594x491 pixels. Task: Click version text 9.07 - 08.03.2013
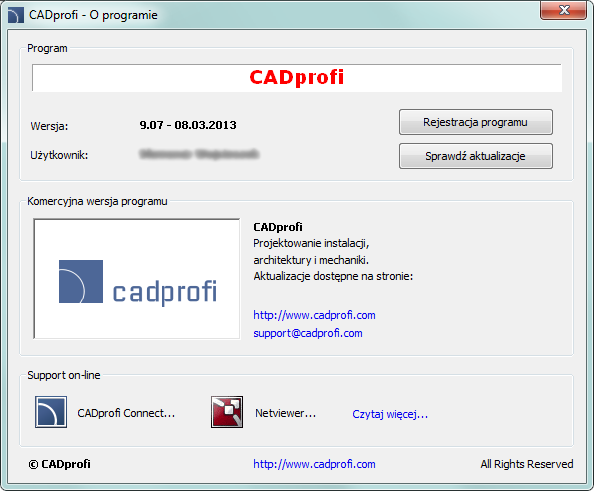188,125
